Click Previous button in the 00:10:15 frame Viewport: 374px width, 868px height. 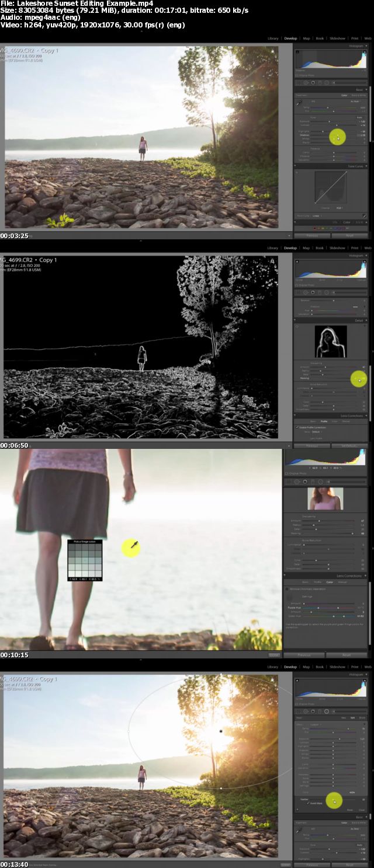tap(304, 655)
